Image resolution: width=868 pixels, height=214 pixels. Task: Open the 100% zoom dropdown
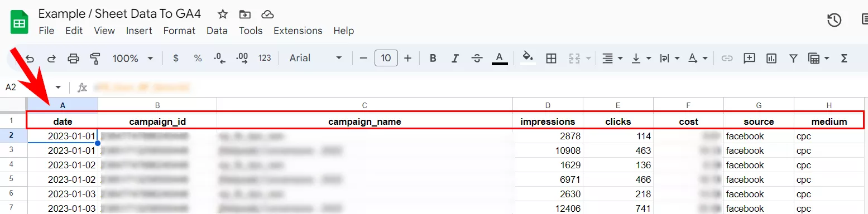133,58
